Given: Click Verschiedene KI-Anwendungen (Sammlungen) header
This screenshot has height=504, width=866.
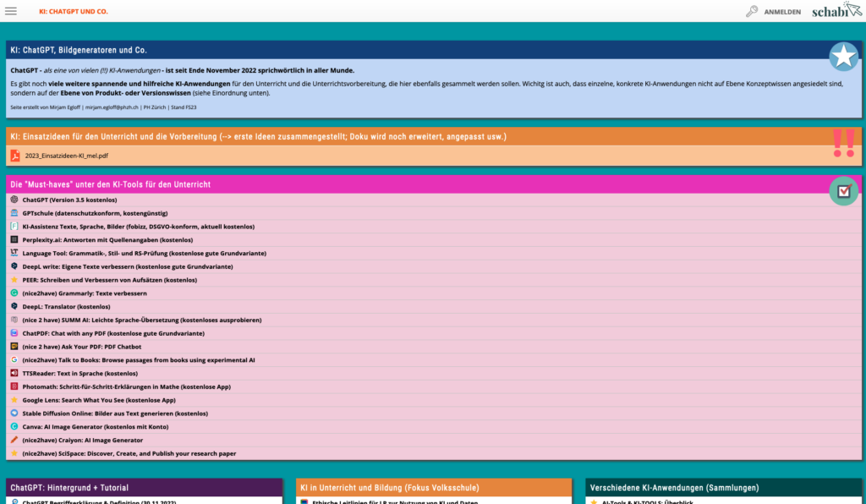Looking at the screenshot, I should (674, 488).
